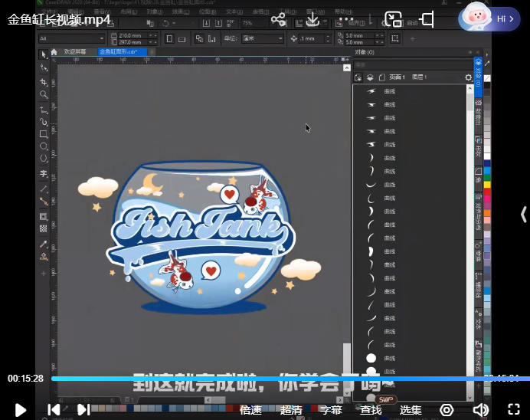
Task: Expand the right-side panel arrow
Action: coord(523,214)
